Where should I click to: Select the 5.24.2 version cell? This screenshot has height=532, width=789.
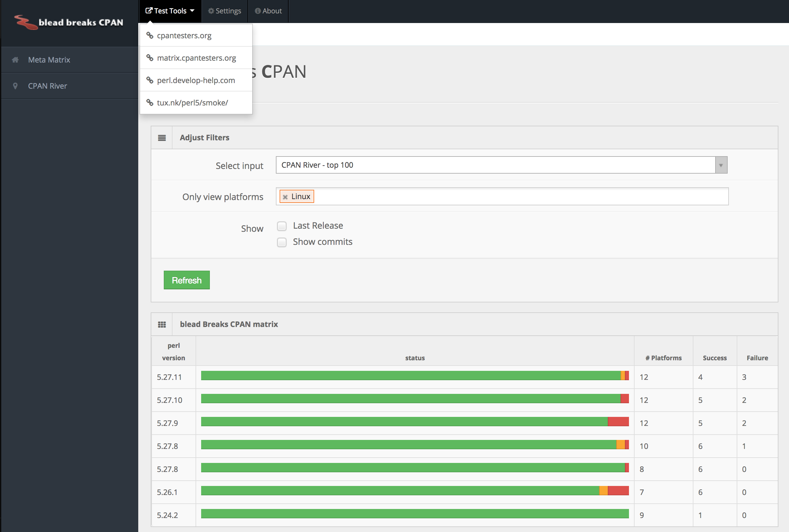coord(173,516)
